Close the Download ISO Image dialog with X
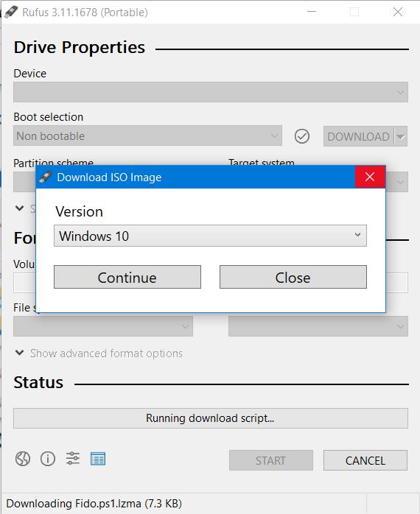 pyautogui.click(x=370, y=177)
